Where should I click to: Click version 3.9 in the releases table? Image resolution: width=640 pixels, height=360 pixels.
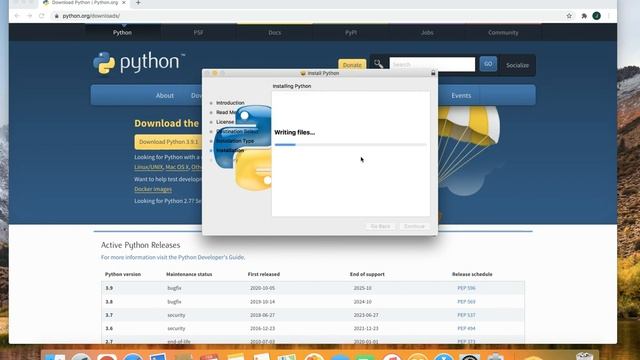pyautogui.click(x=109, y=288)
